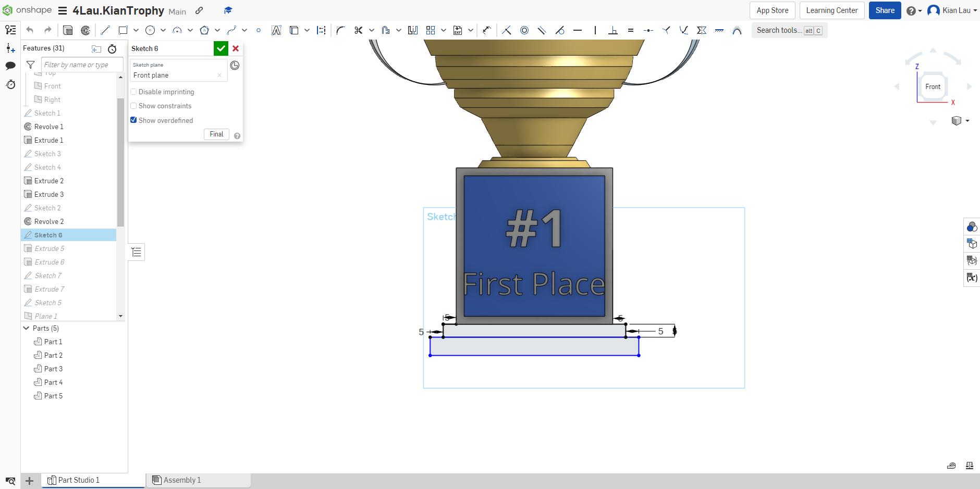
Task: Open the trim tool dropdown arrow
Action: [372, 30]
